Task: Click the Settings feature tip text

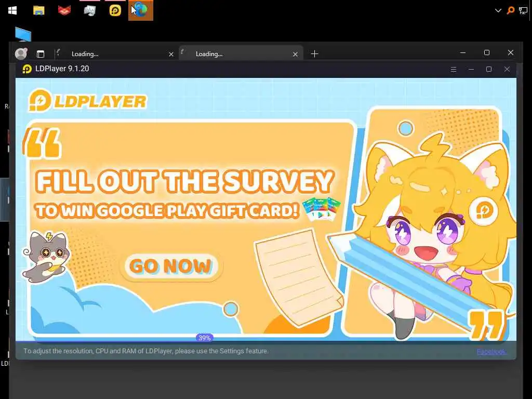Action: pos(146,351)
